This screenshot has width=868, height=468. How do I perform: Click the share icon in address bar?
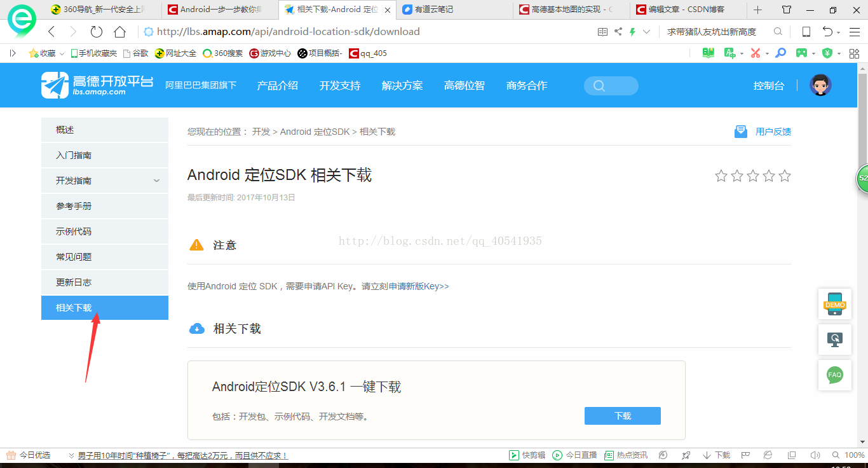tap(618, 32)
